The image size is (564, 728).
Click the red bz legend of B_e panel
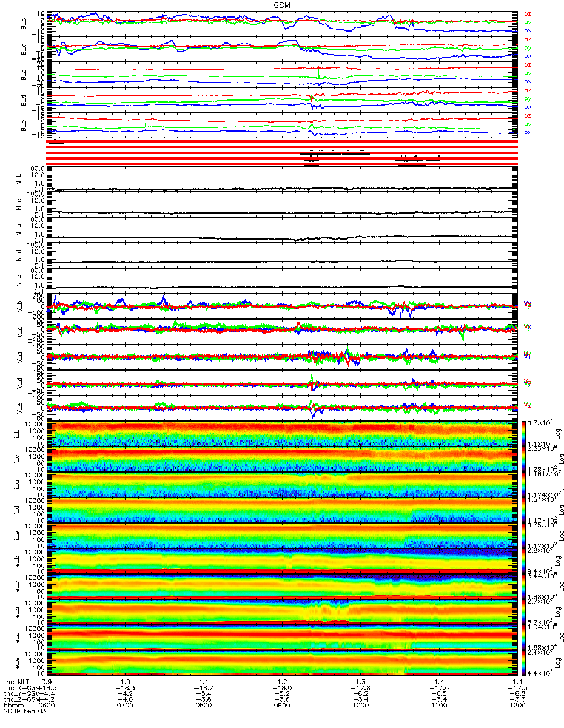coord(528,115)
